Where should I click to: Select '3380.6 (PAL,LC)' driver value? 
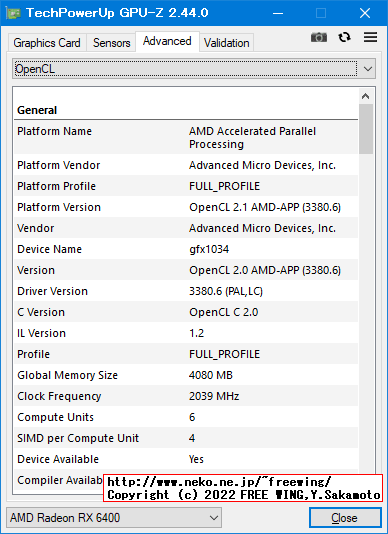pyautogui.click(x=226, y=292)
